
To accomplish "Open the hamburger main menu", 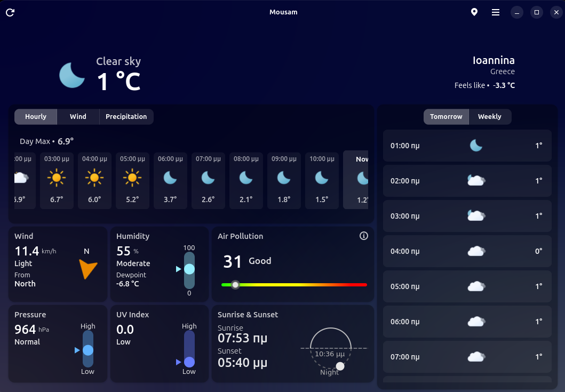I will click(496, 12).
